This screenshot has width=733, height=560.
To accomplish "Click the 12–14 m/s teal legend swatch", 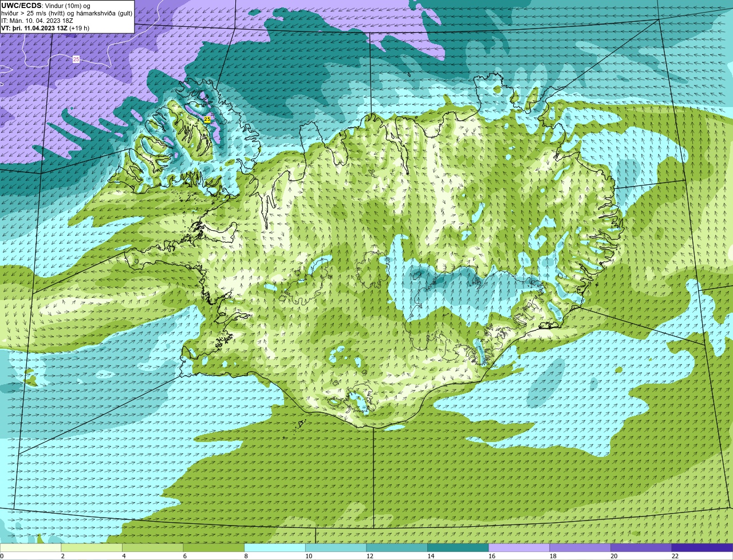I will [397, 548].
